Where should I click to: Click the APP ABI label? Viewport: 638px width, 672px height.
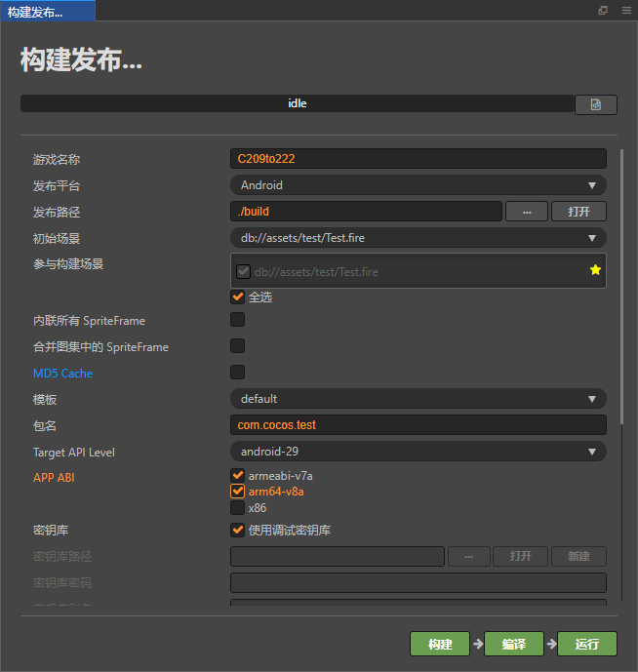click(x=54, y=478)
